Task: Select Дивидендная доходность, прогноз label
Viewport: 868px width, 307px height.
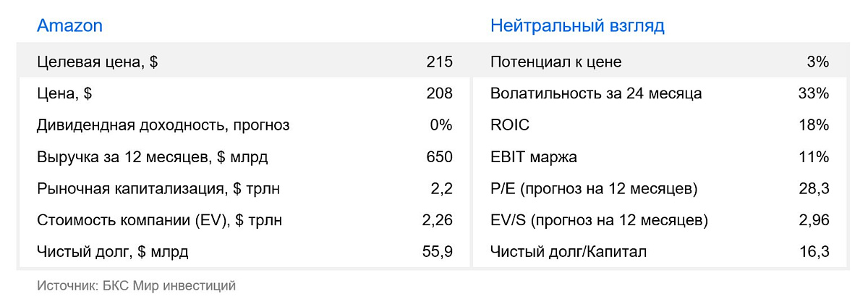Action: (x=163, y=125)
